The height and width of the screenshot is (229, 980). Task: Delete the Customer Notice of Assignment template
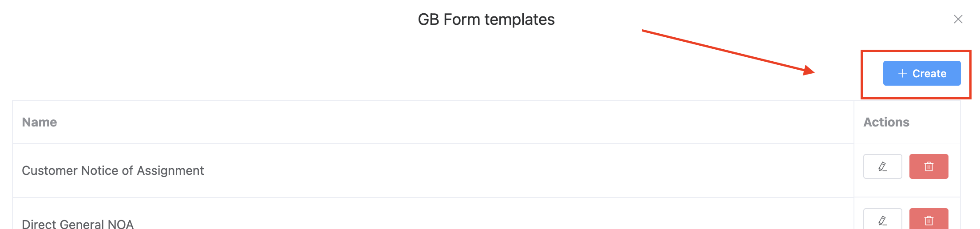tap(929, 166)
